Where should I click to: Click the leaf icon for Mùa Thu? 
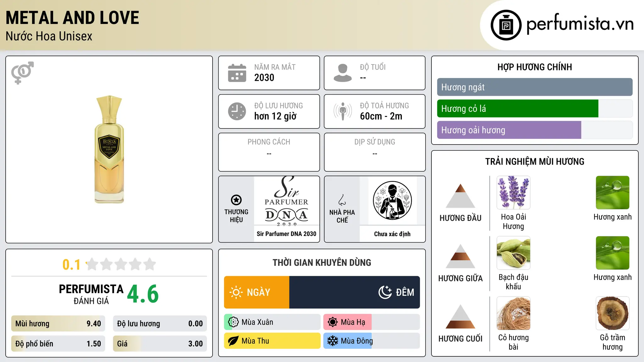(233, 341)
